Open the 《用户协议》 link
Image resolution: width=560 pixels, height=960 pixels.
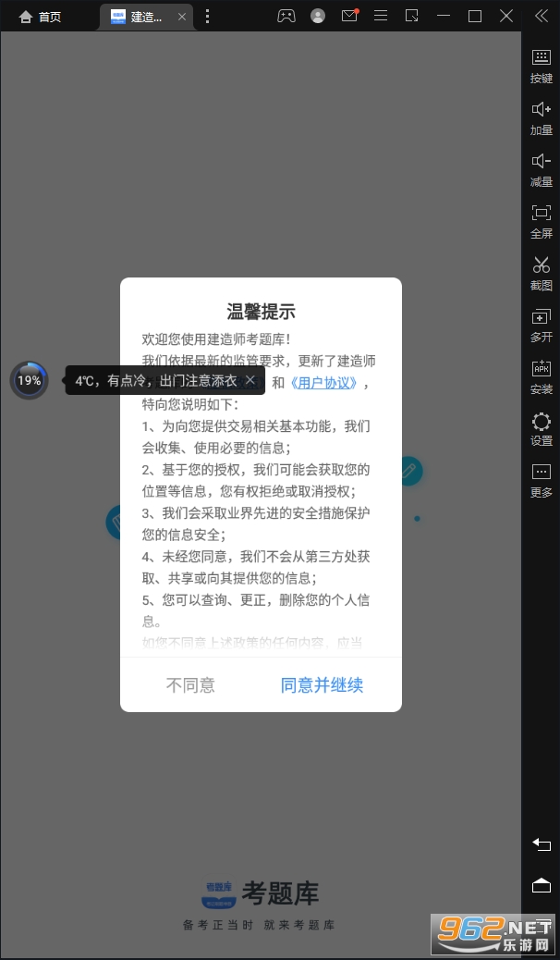(323, 383)
